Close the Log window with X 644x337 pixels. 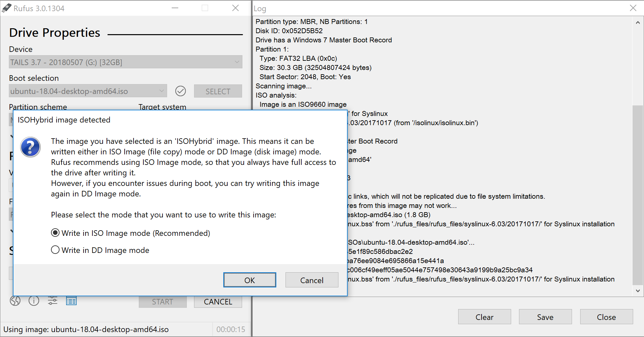tap(633, 8)
